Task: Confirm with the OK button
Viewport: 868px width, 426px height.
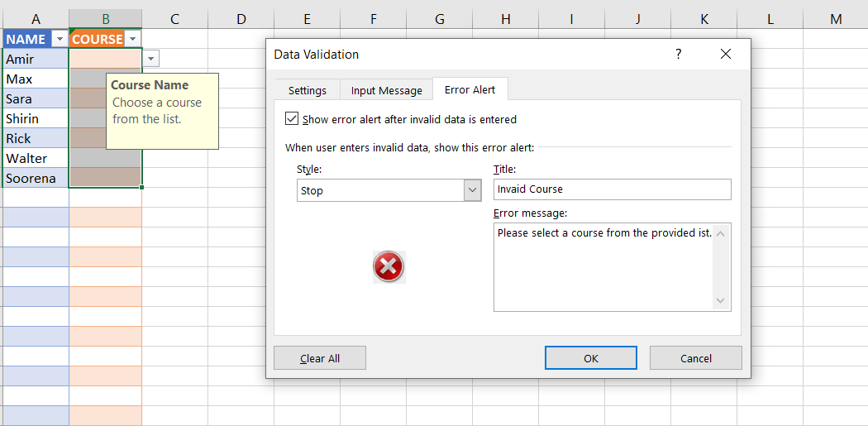Action: pyautogui.click(x=590, y=358)
